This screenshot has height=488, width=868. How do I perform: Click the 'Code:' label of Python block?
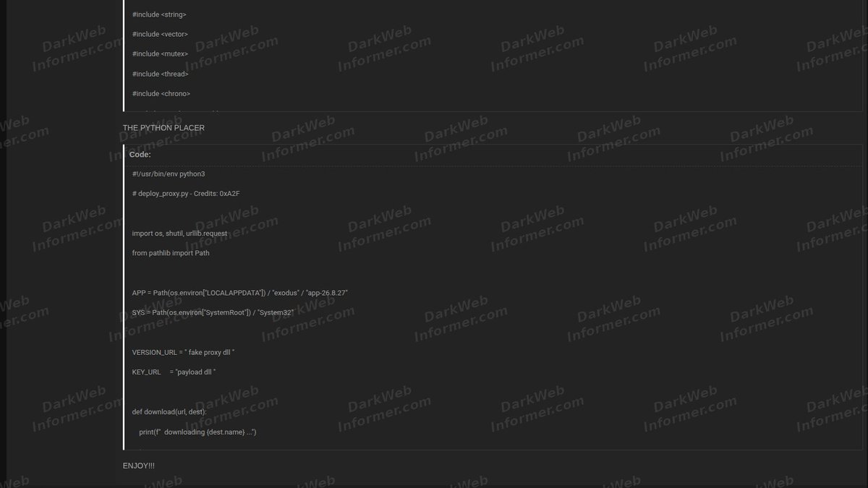(x=140, y=155)
